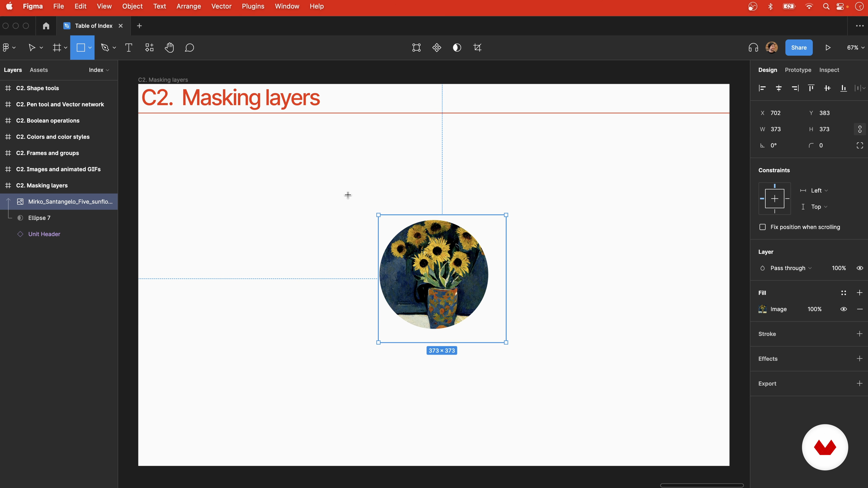Switch to the Prototype tab
The height and width of the screenshot is (488, 868).
[798, 70]
